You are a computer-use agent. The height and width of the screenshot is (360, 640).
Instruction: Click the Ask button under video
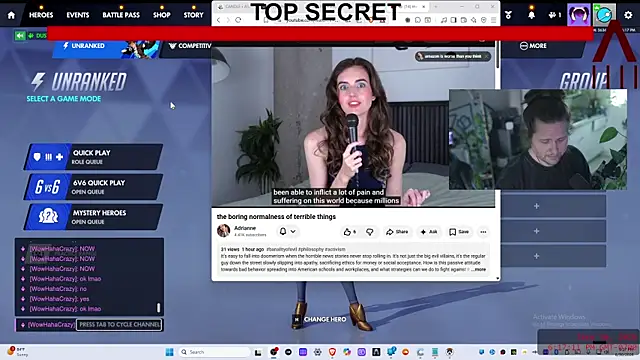pyautogui.click(x=429, y=232)
